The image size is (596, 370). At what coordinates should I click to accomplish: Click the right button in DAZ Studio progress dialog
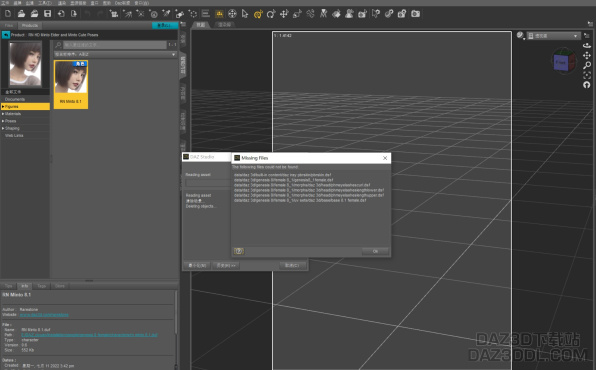[x=292, y=265]
